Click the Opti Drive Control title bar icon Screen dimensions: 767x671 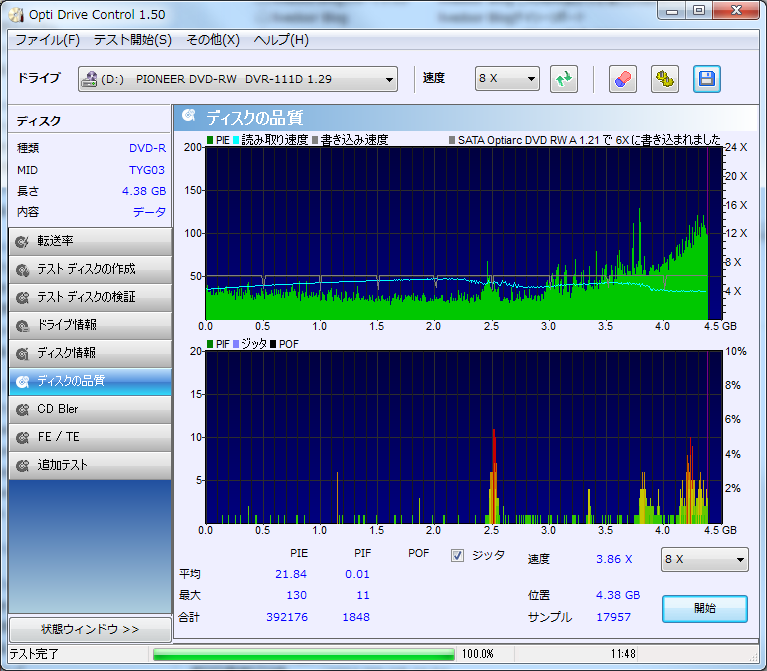tap(16, 15)
